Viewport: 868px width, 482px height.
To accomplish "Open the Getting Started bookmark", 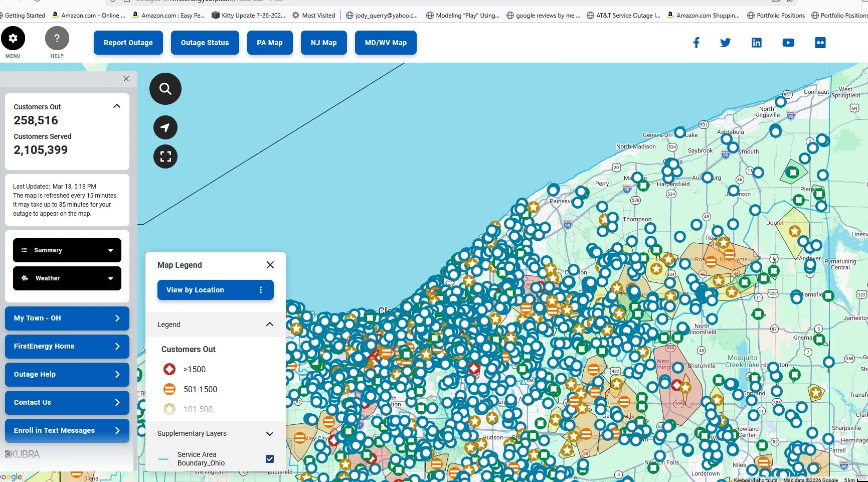I will [x=22, y=16].
